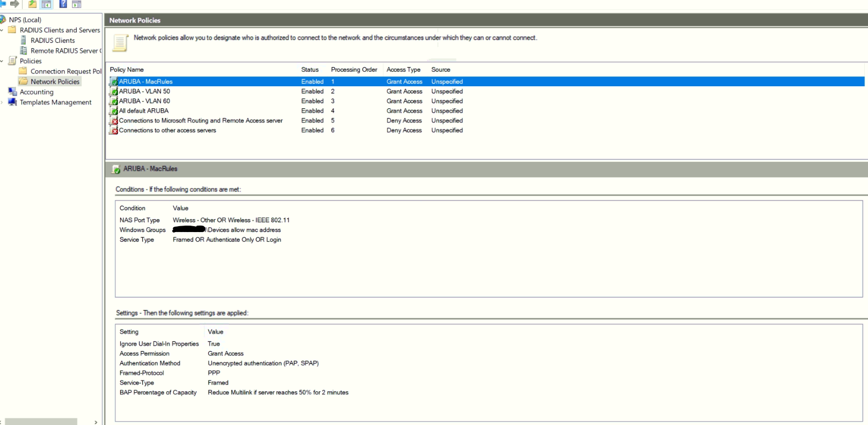The height and width of the screenshot is (425, 868).
Task: Select Network Policies in the tree
Action: coord(55,81)
